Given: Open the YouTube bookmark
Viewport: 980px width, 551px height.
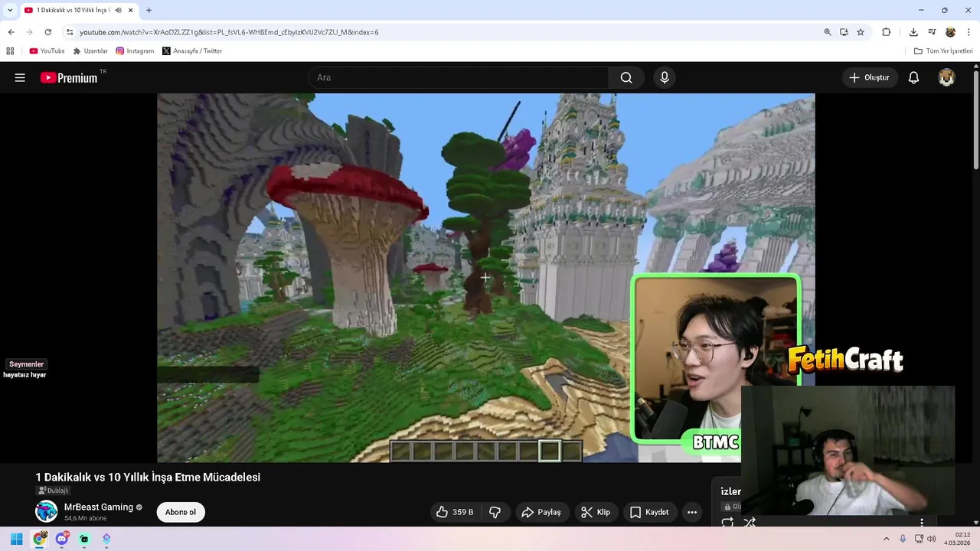Looking at the screenshot, I should click(47, 51).
